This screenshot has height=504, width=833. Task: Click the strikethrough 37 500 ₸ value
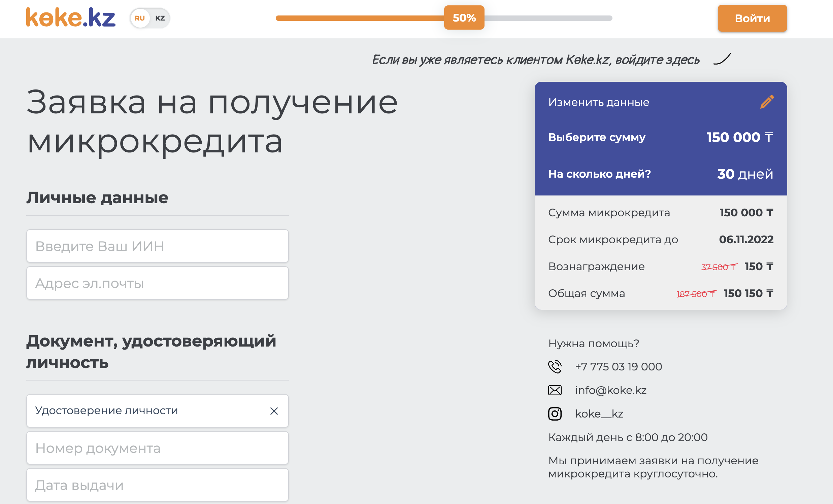(x=719, y=267)
